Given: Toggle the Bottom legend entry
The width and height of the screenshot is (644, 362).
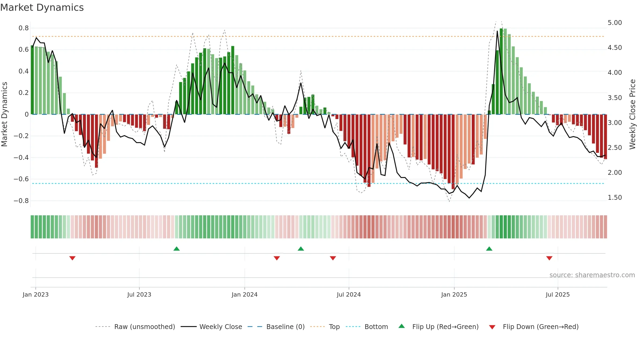Looking at the screenshot, I should (367, 327).
